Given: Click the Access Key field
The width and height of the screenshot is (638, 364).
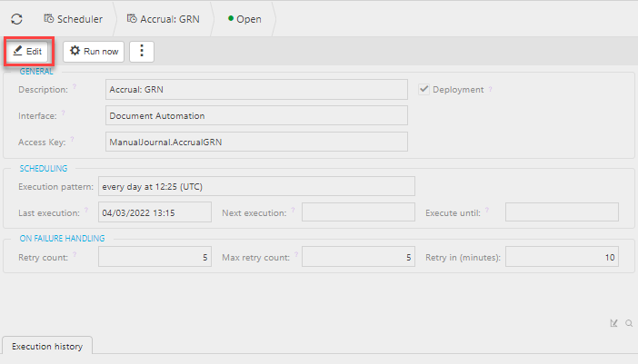Looking at the screenshot, I should pyautogui.click(x=256, y=142).
